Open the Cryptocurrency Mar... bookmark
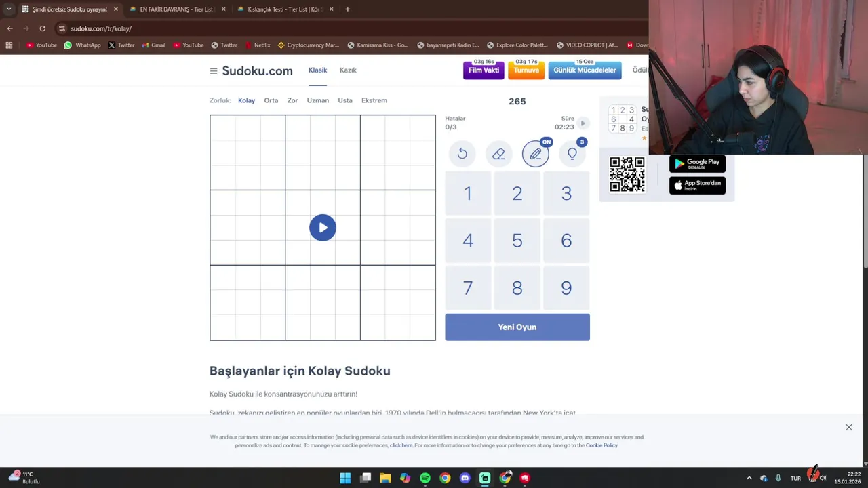 308,45
